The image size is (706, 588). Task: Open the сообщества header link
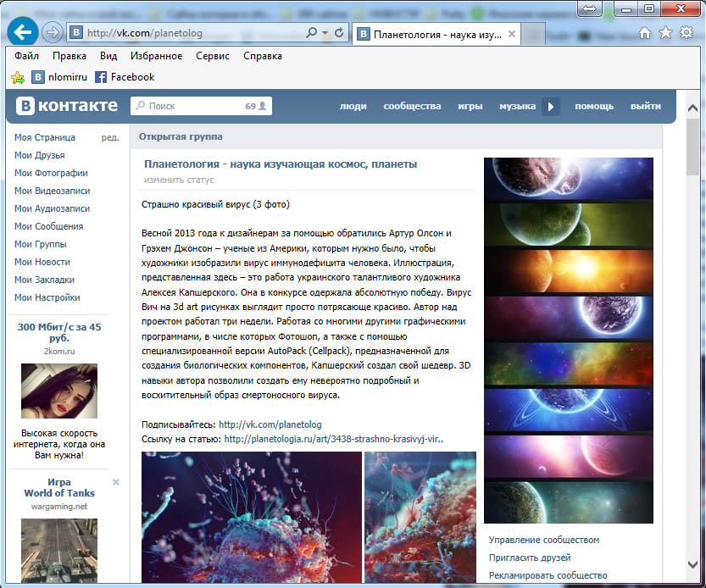pyautogui.click(x=412, y=106)
